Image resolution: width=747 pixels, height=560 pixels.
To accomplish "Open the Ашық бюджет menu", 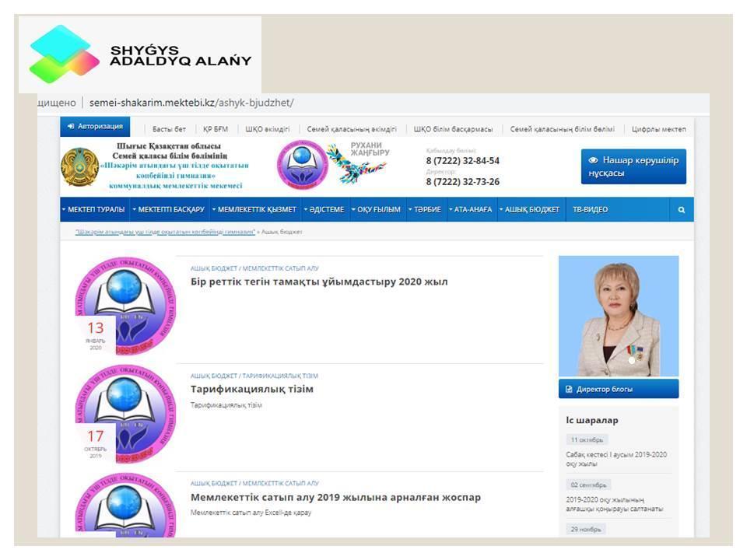I will (530, 210).
